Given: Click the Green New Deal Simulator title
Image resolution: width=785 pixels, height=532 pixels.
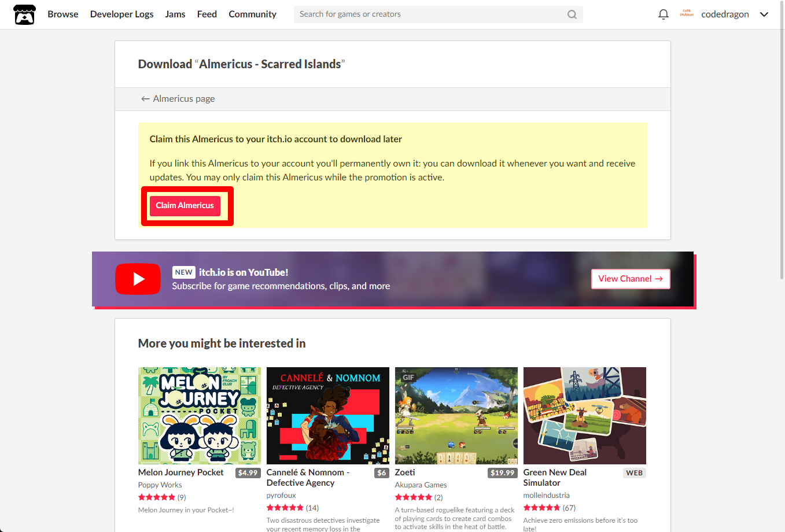Looking at the screenshot, I should pos(555,478).
